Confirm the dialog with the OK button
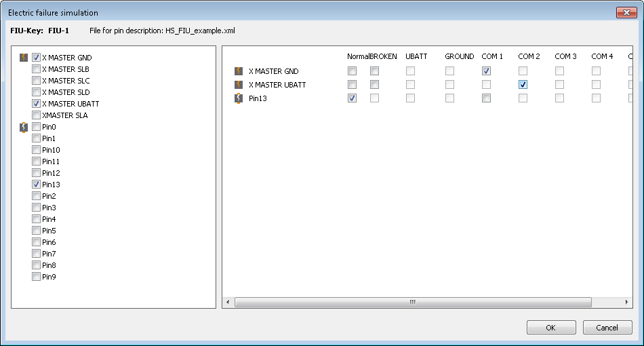 tap(551, 328)
